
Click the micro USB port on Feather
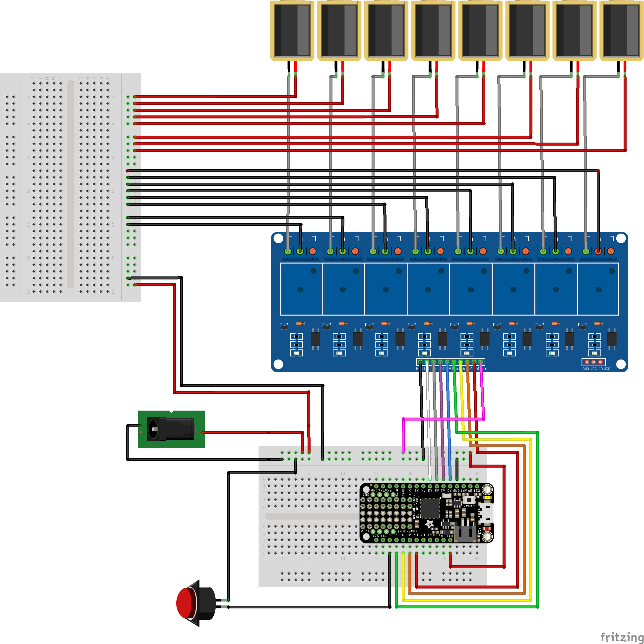coord(487,513)
